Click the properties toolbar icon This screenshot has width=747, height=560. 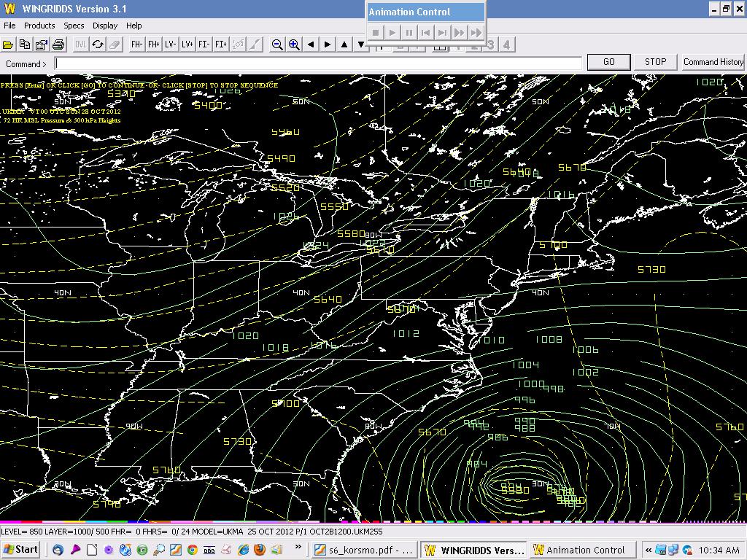tap(42, 44)
